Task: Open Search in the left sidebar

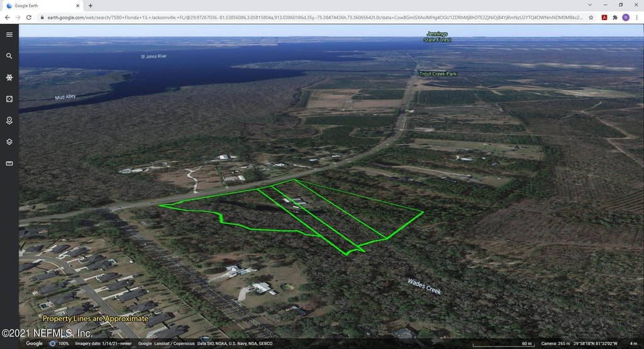Action: pos(9,56)
